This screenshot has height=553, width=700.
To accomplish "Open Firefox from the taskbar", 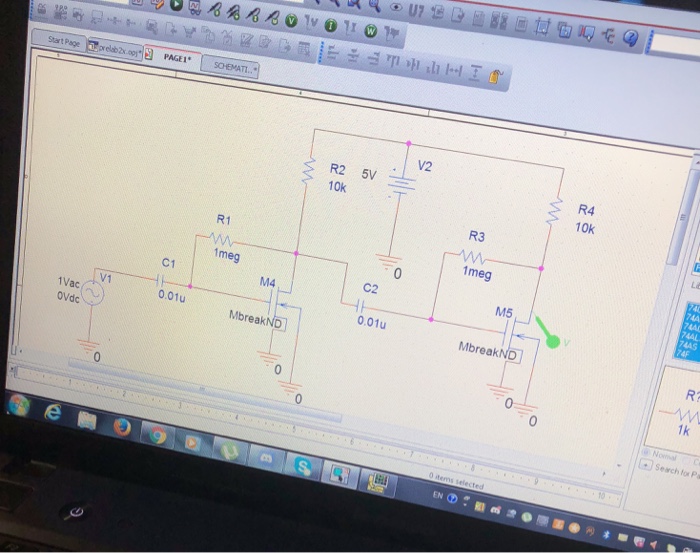I will pyautogui.click(x=122, y=427).
